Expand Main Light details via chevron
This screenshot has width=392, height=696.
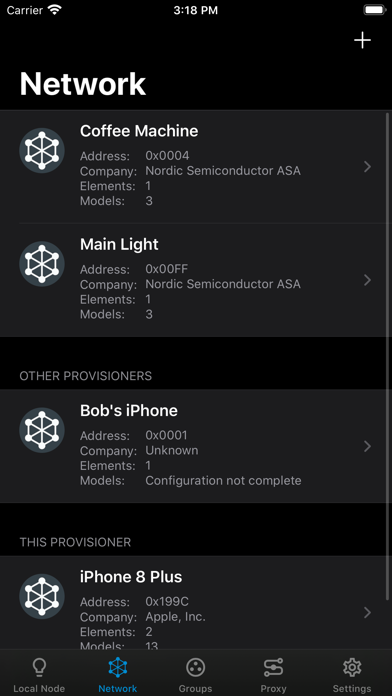367,280
